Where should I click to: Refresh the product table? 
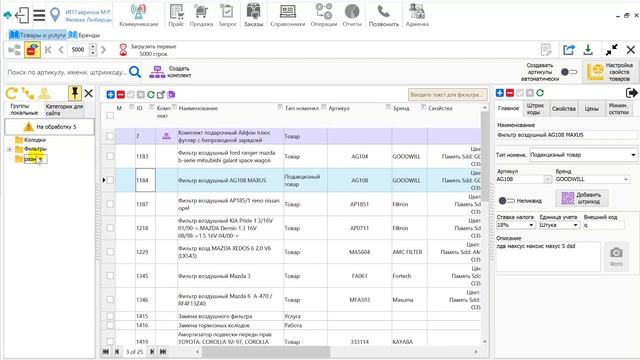[x=151, y=95]
